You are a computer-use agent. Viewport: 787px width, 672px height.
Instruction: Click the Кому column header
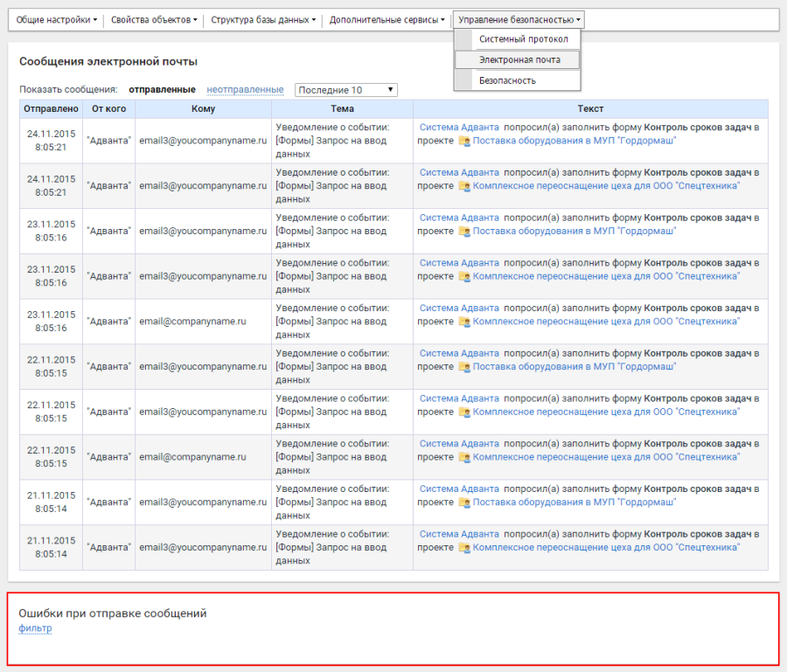click(203, 109)
